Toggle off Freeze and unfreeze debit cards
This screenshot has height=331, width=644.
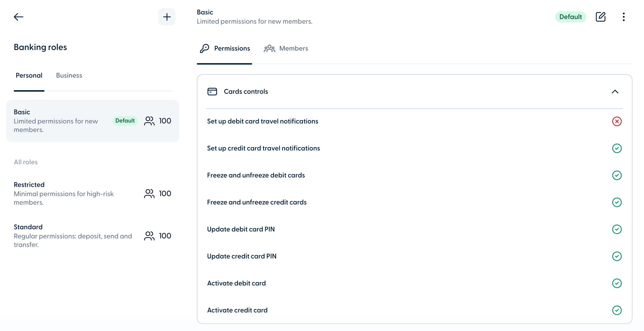coord(617,175)
